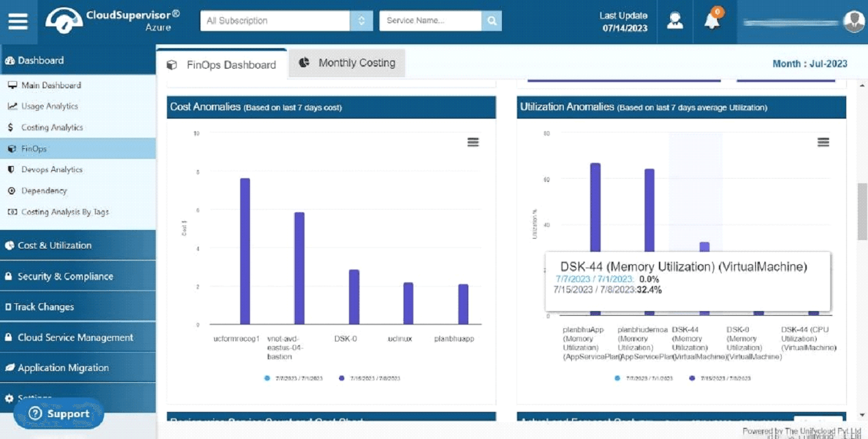
Task: Open the hamburger navigation menu
Action: [18, 22]
